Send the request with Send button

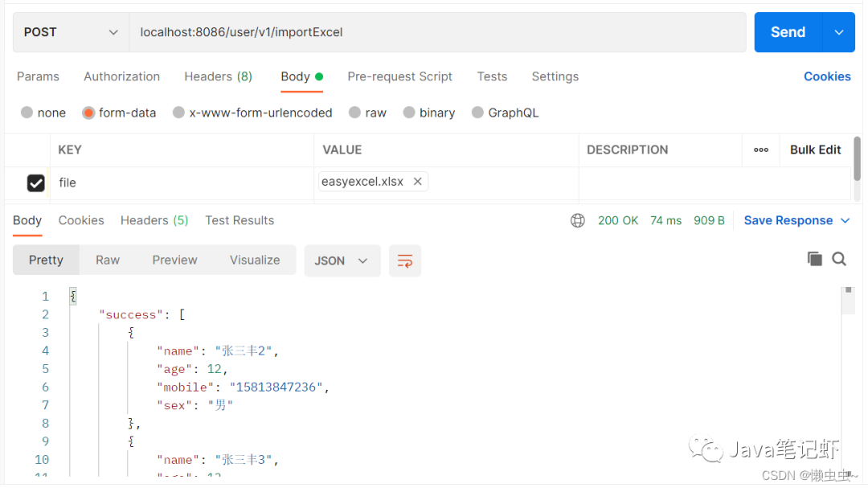[788, 33]
